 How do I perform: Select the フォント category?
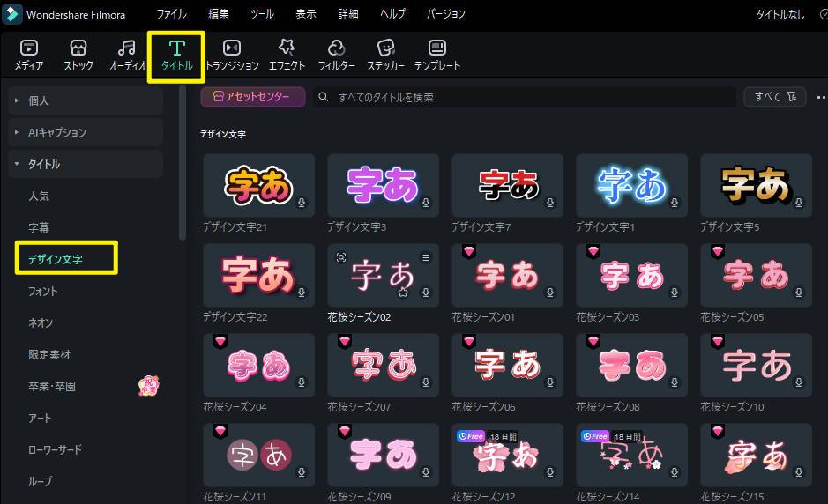(43, 291)
